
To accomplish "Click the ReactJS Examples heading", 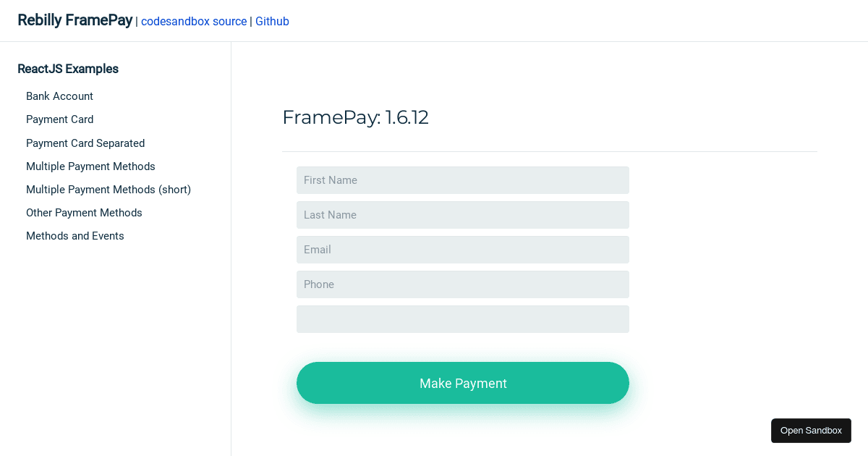I will coord(68,69).
